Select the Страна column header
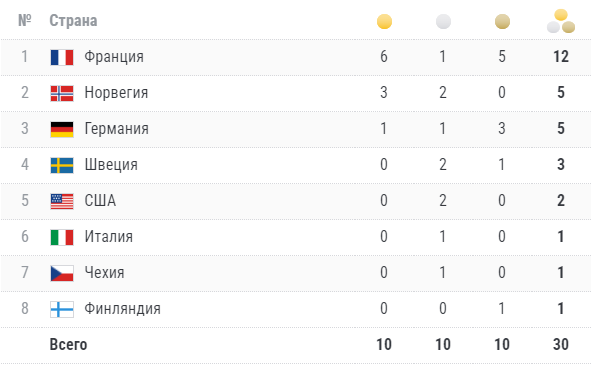Image resolution: width=613 pixels, height=371 pixels. (x=73, y=21)
